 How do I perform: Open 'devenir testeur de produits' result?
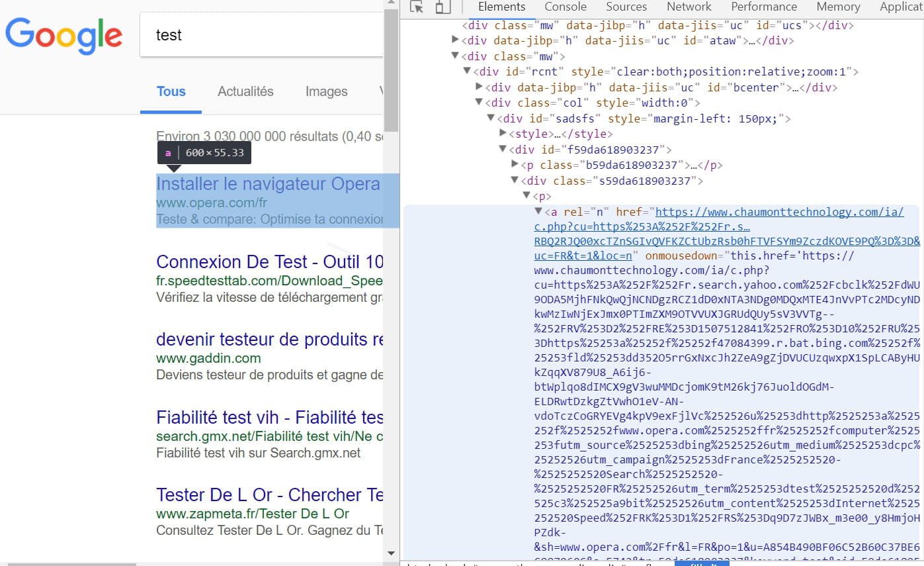pyautogui.click(x=269, y=340)
